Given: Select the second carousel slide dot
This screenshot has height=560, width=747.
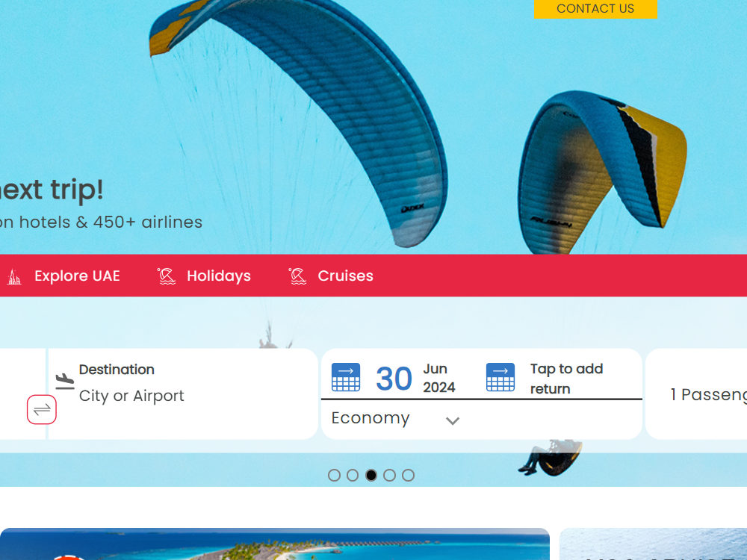Looking at the screenshot, I should (x=353, y=475).
